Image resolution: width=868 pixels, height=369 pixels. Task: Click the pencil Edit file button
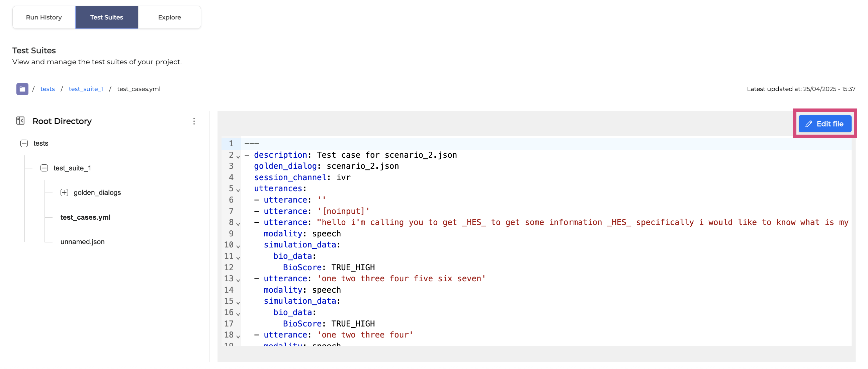[824, 124]
